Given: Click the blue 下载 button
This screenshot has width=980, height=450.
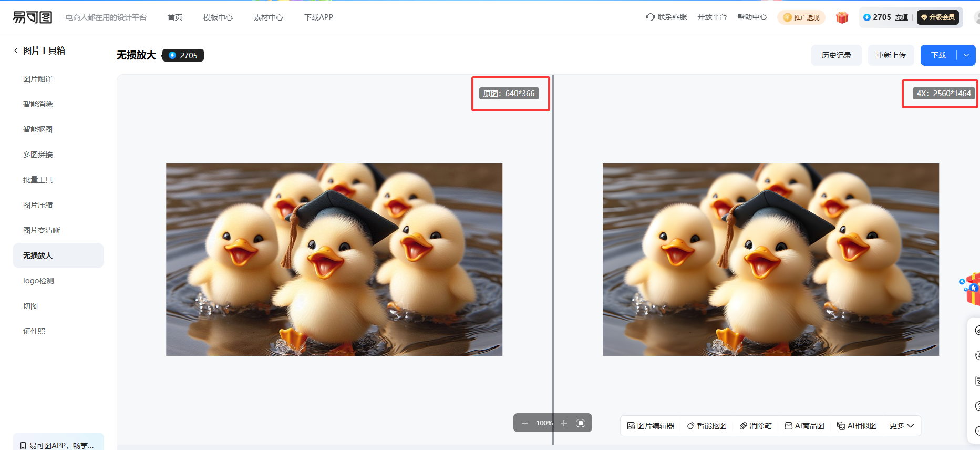Looking at the screenshot, I should coord(938,55).
